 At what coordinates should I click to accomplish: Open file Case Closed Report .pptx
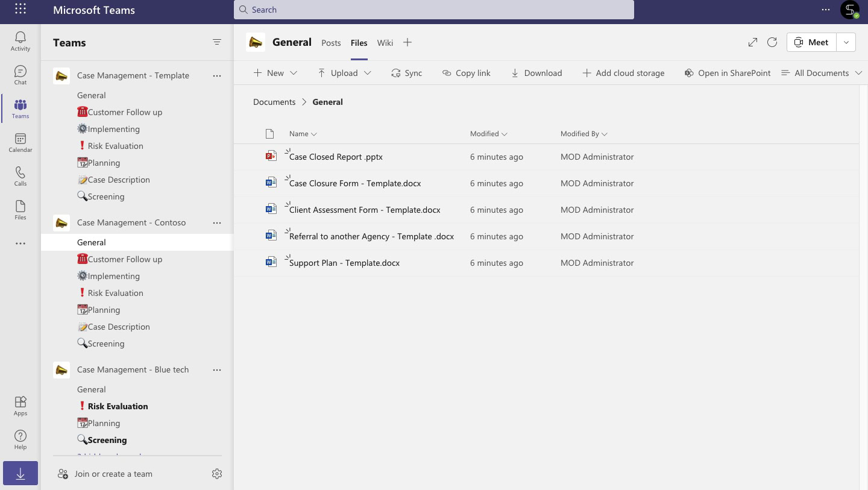(x=336, y=157)
